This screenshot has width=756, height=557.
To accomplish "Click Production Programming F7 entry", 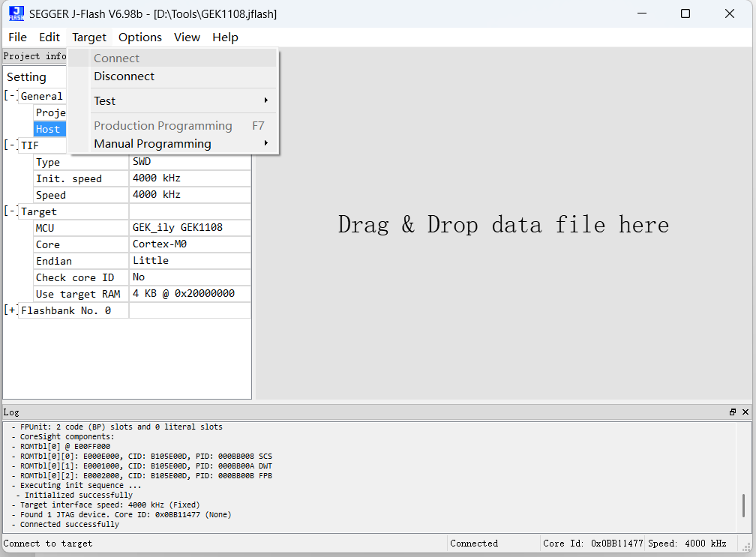I will click(173, 126).
